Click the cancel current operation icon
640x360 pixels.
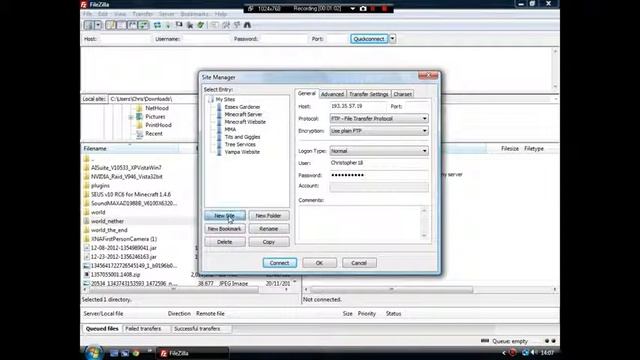(179, 25)
